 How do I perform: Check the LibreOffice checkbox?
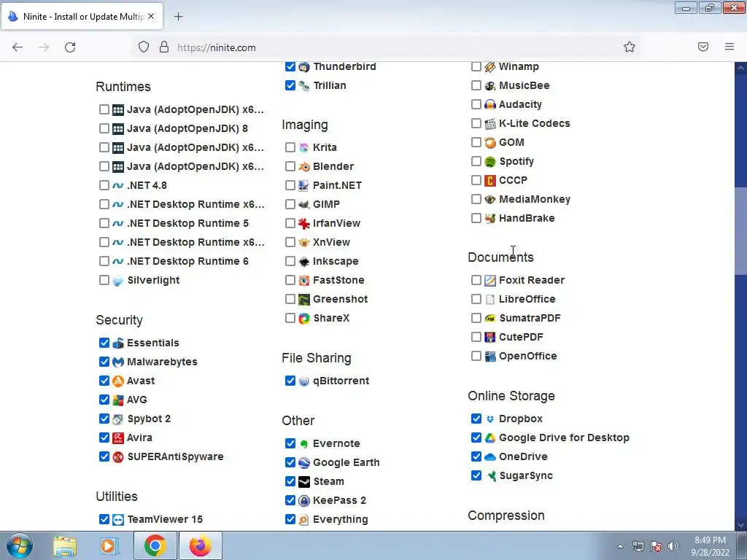(476, 299)
